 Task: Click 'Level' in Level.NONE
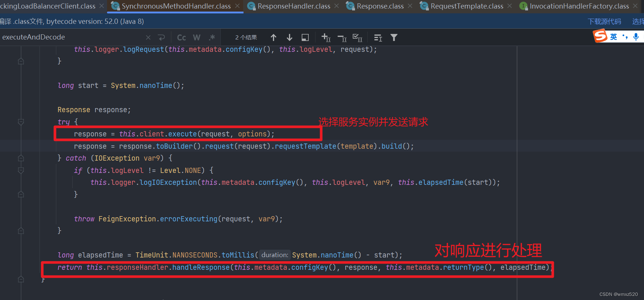click(x=170, y=170)
